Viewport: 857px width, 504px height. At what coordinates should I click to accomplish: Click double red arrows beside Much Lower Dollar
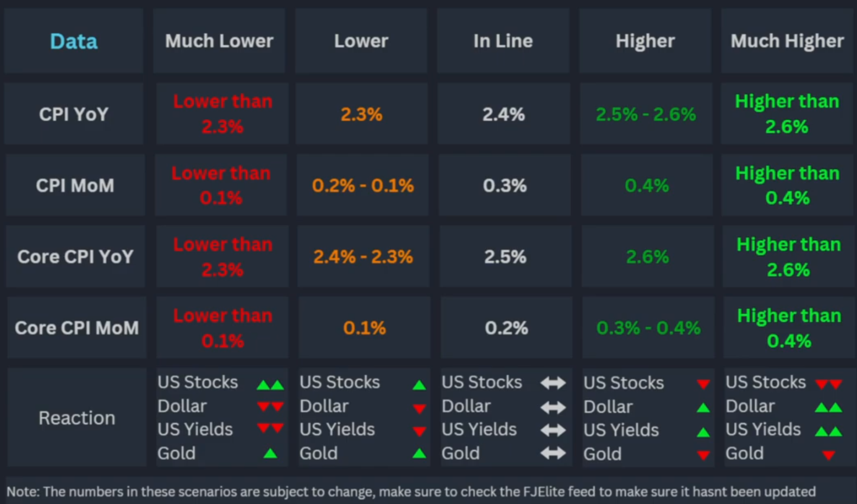pos(270,406)
